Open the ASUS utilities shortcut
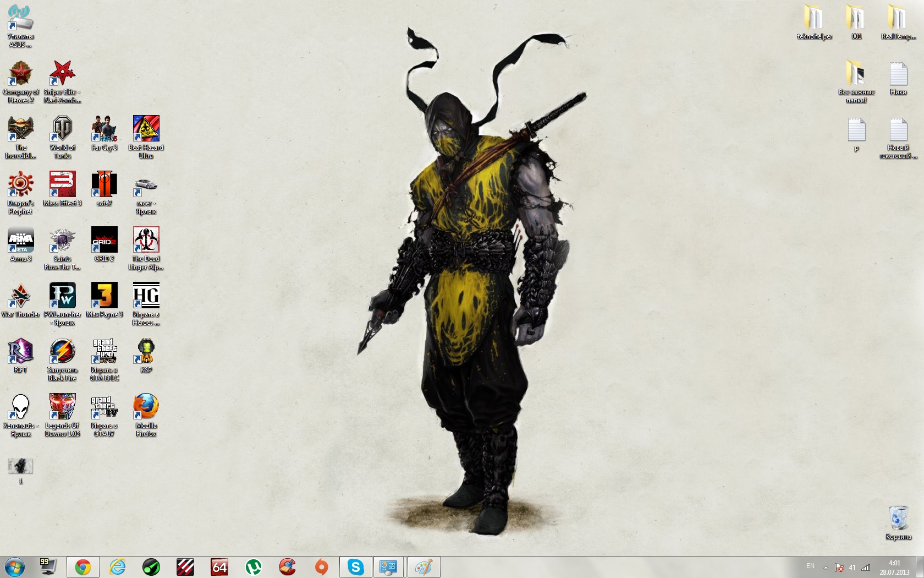Screen dimensions: 924x578 click(x=20, y=26)
